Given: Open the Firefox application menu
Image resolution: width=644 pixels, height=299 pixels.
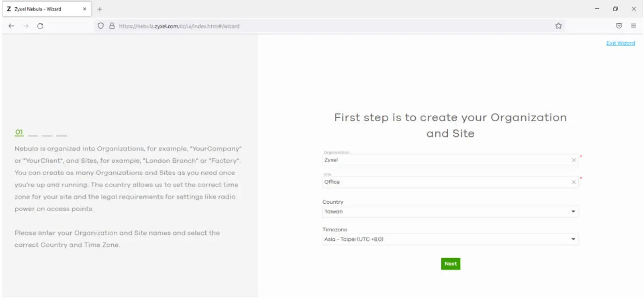Looking at the screenshot, I should coord(634,25).
